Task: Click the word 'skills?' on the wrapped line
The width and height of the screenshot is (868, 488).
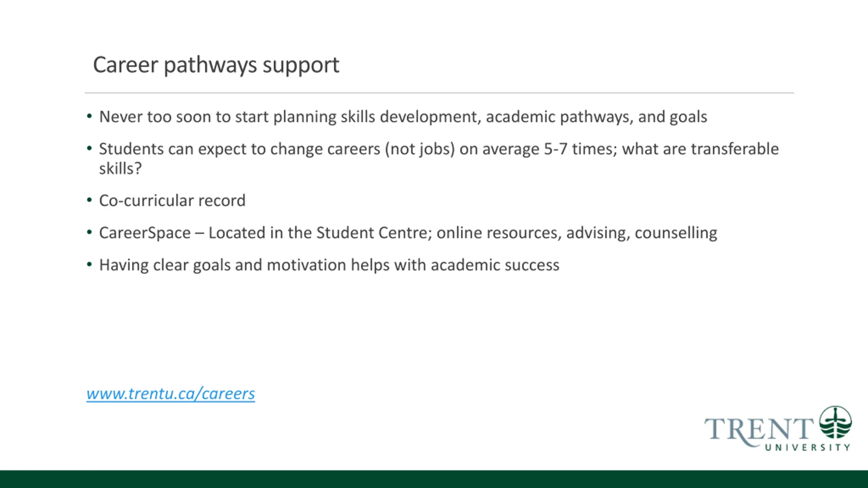Action: (x=120, y=168)
